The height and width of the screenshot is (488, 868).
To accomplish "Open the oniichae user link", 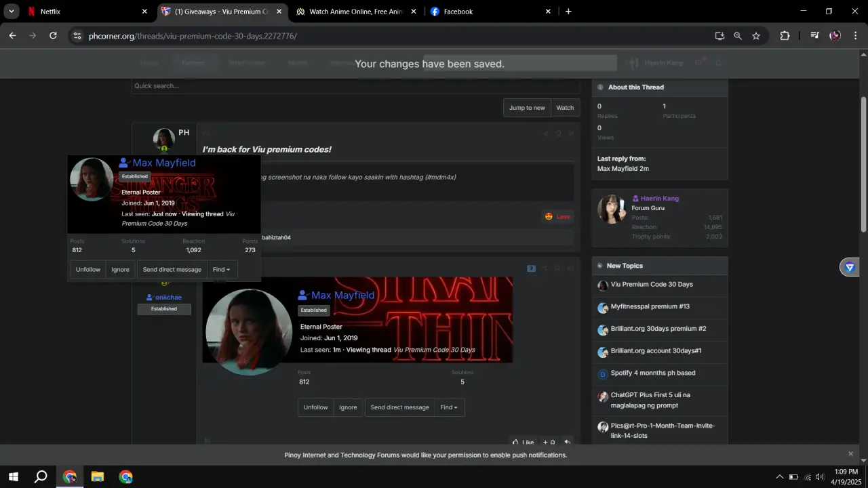I will 168,298.
